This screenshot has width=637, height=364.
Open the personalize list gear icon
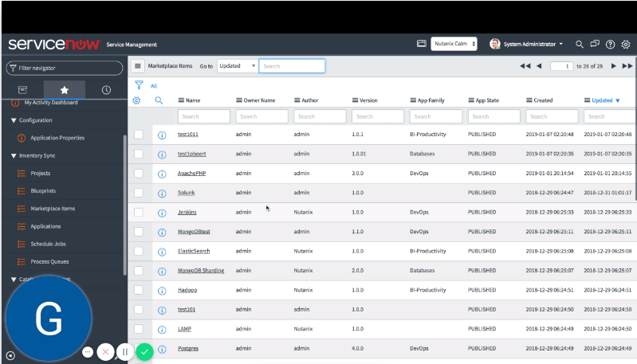137,100
